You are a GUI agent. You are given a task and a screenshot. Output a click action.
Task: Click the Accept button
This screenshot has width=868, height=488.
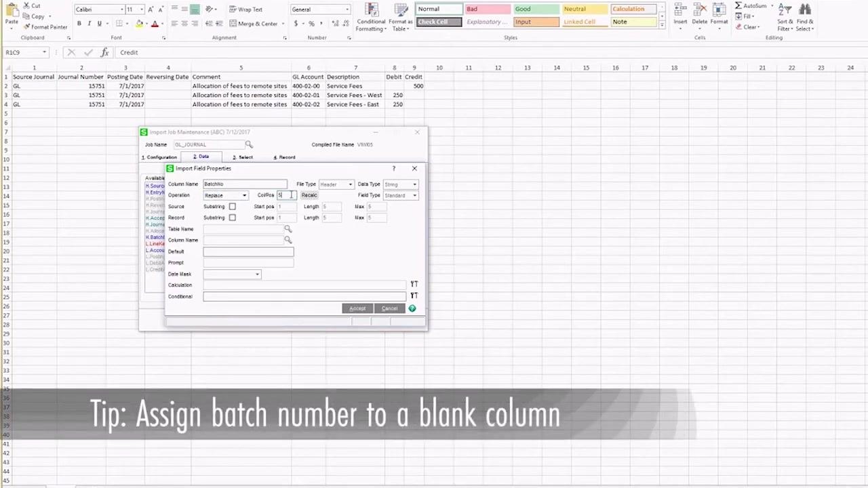(357, 308)
